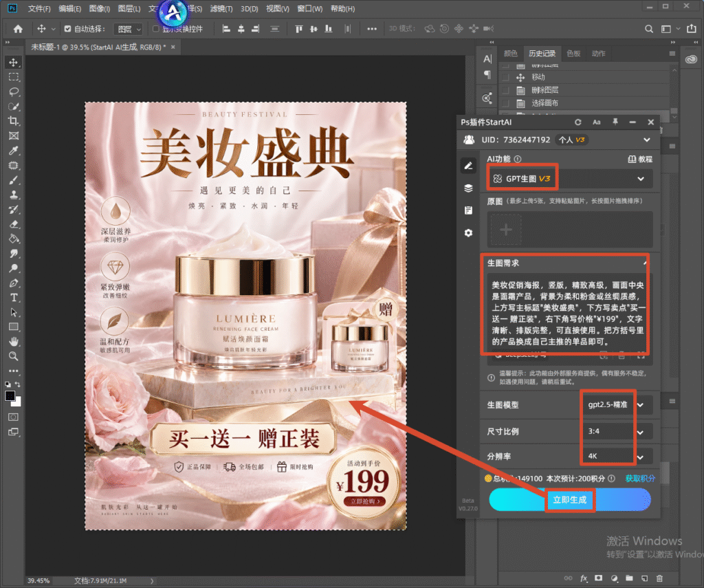Refresh the StartAI plugin panel
This screenshot has width=704, height=588.
[x=577, y=122]
